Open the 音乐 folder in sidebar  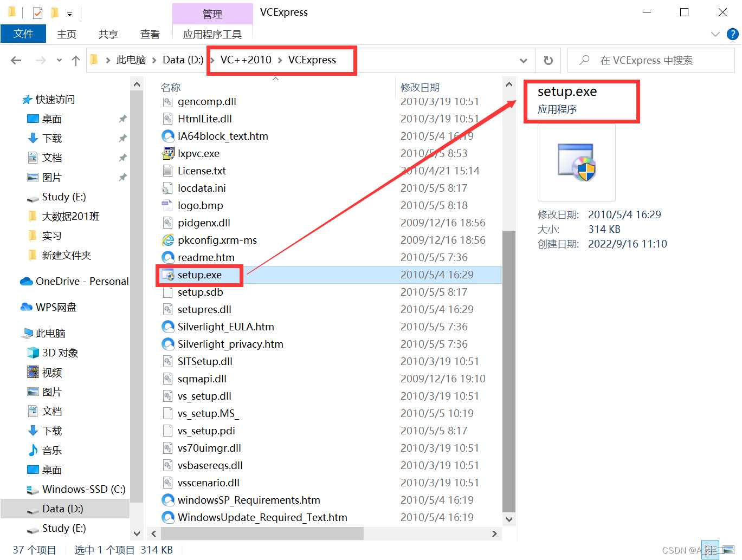pyautogui.click(x=52, y=450)
